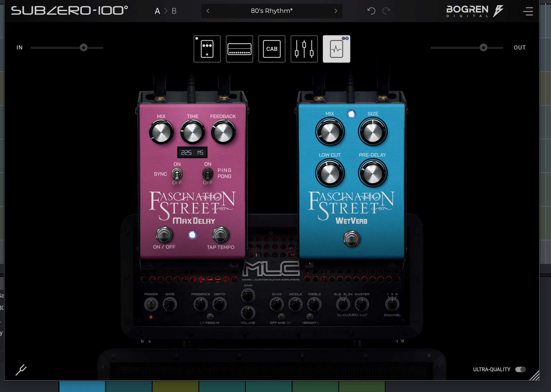Open the amplifier head section icon

pos(239,49)
